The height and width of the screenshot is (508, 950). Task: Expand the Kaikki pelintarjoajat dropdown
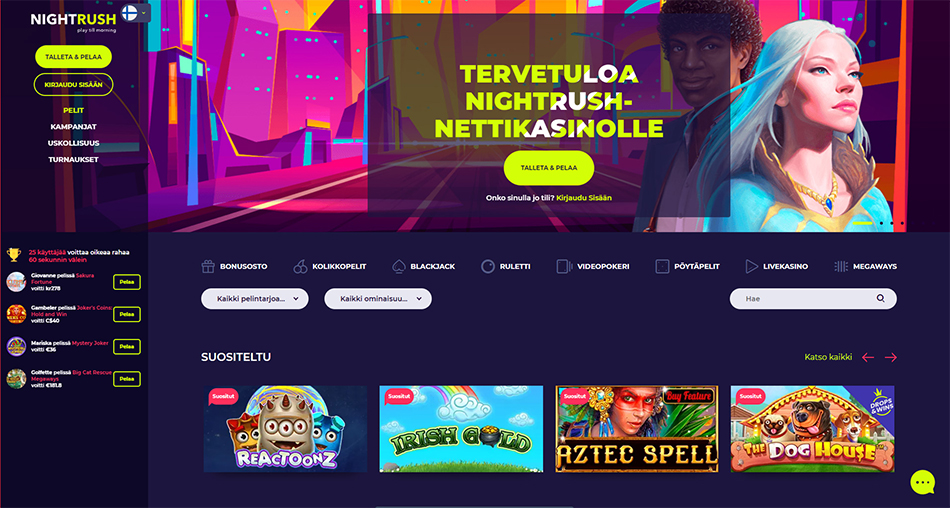point(254,299)
